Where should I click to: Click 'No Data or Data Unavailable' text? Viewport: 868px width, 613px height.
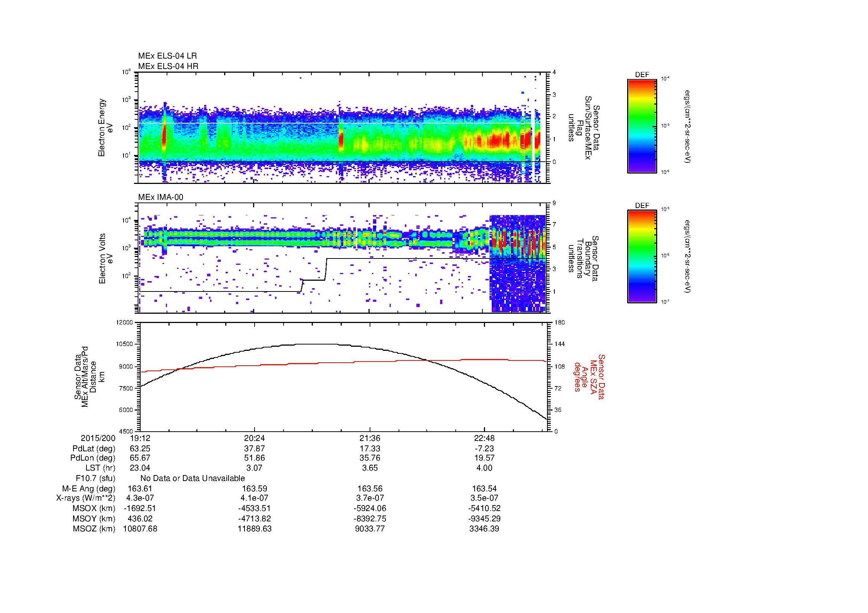tap(193, 478)
